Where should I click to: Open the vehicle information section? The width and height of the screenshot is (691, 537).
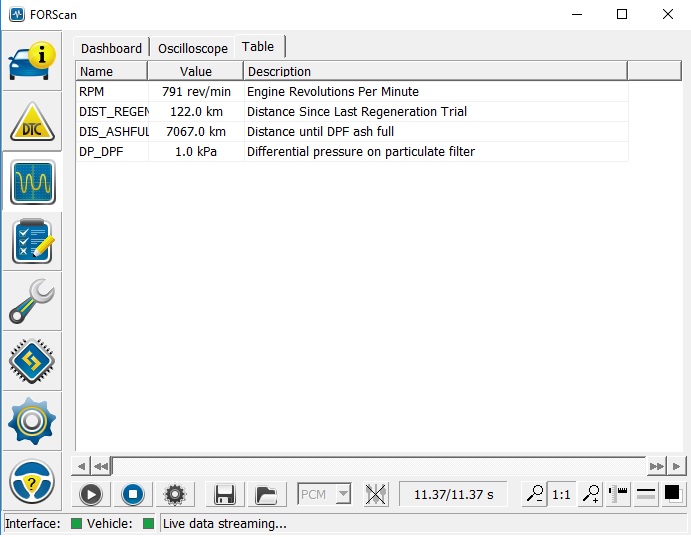tap(32, 61)
